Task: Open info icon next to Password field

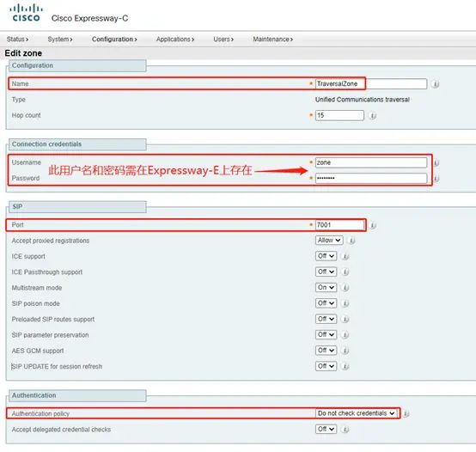Action: [x=436, y=179]
